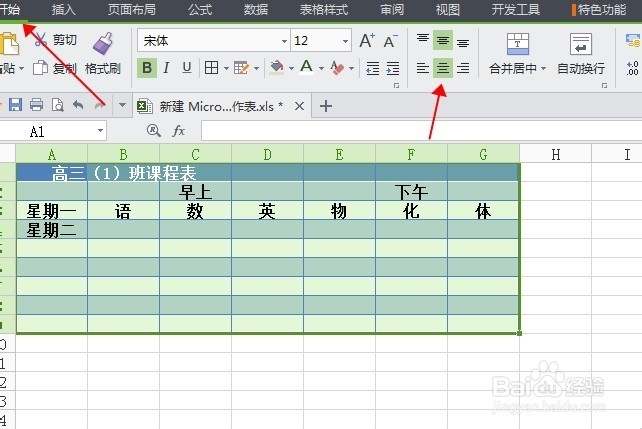Open the eraser dropdown arrow
This screenshot has height=429, width=642.
tap(351, 68)
